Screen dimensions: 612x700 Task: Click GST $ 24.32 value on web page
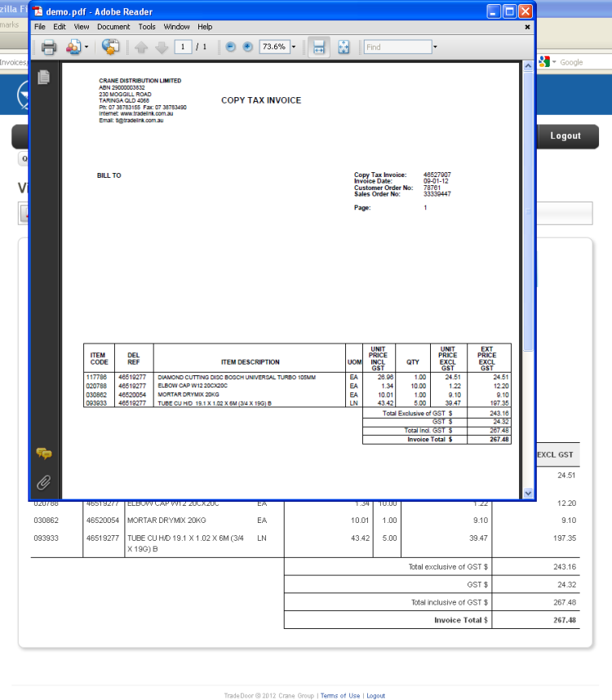pyautogui.click(x=566, y=585)
